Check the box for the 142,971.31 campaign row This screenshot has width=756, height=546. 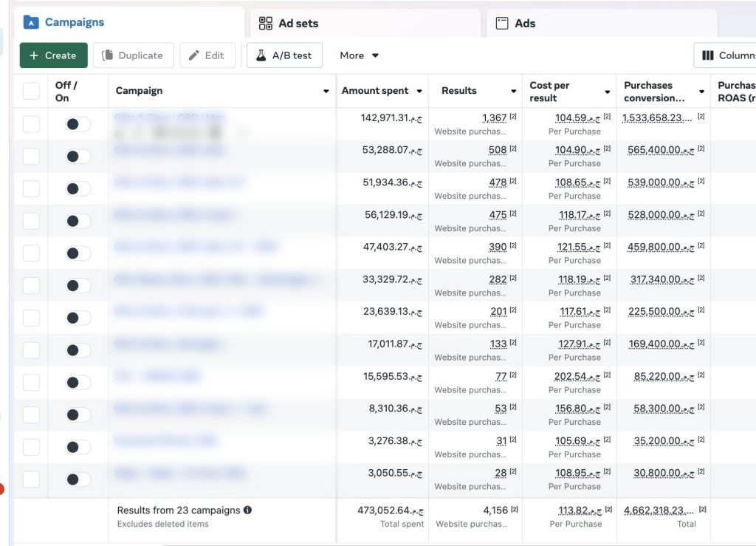point(31,124)
